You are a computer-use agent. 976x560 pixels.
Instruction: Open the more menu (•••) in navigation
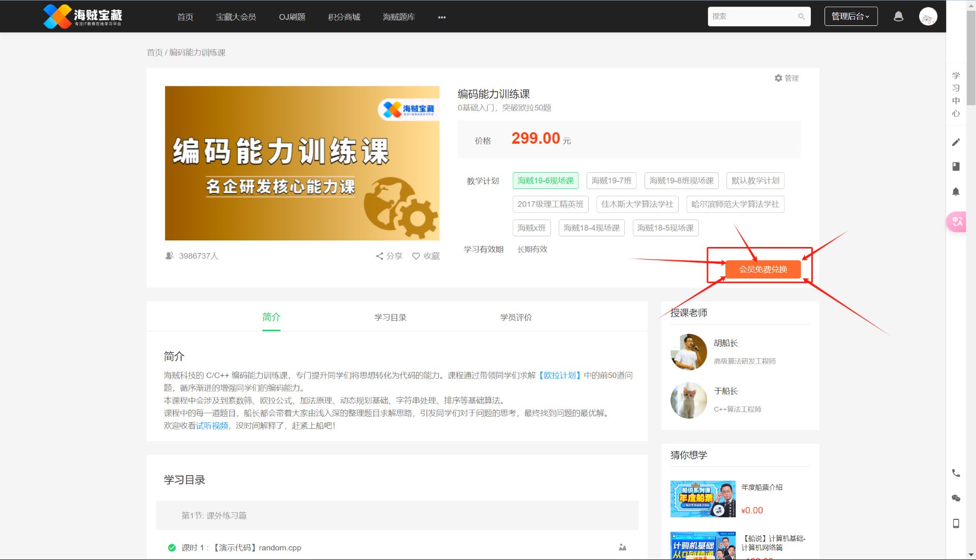tap(442, 17)
